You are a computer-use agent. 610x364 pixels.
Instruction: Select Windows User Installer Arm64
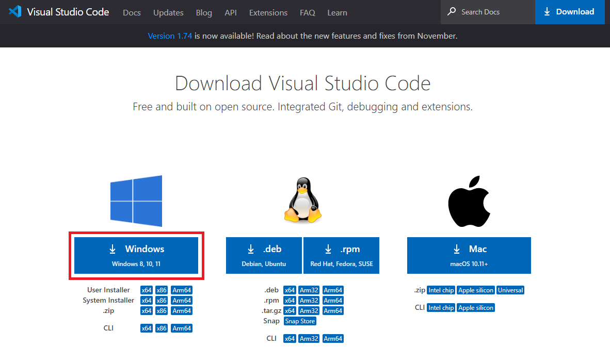(182, 290)
